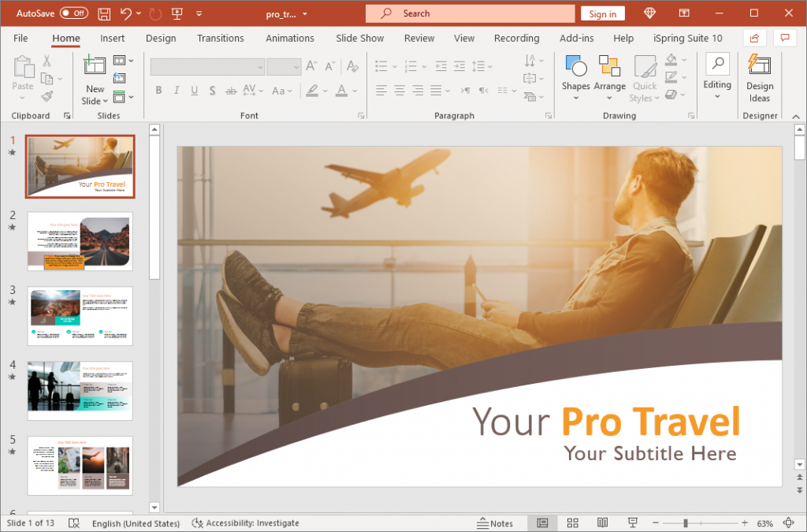Select slide 3 thumbnail in slide panel
807x532 pixels.
79,315
